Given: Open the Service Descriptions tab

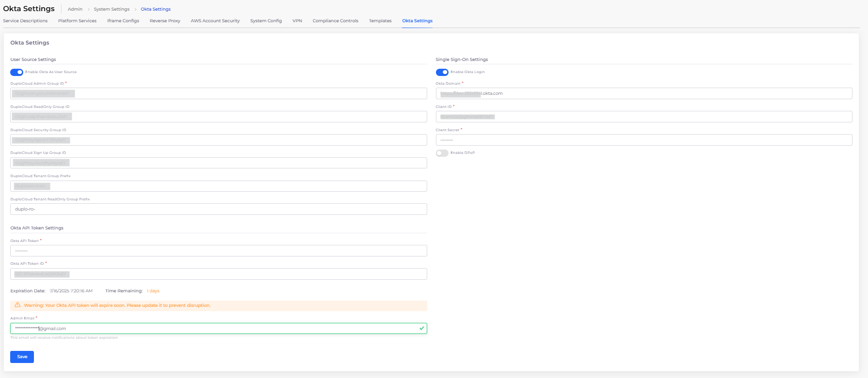Looking at the screenshot, I should [25, 21].
